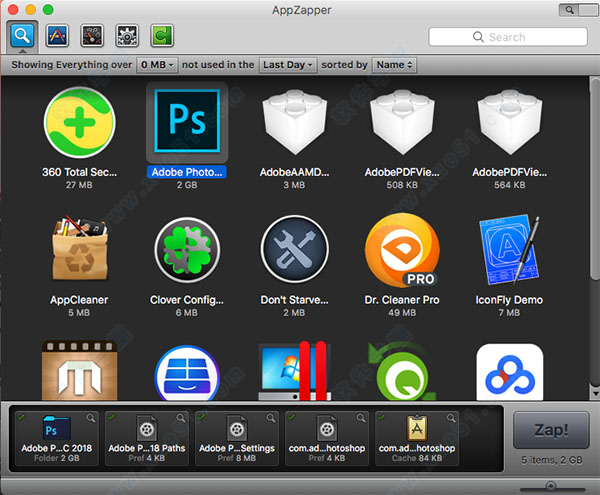The height and width of the screenshot is (495, 600).
Task: Uncheck the com.ad...hotoshop Pref item
Action: [x=291, y=417]
